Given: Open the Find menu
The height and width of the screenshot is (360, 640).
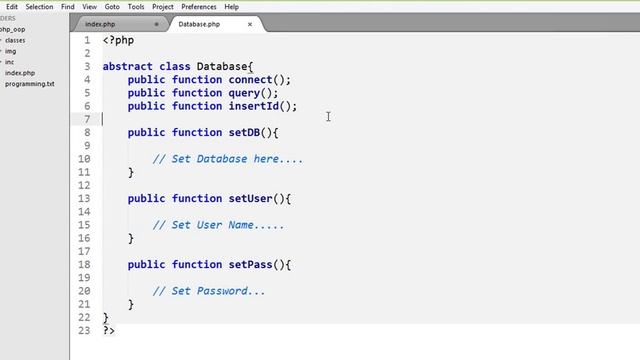Looking at the screenshot, I should point(68,7).
